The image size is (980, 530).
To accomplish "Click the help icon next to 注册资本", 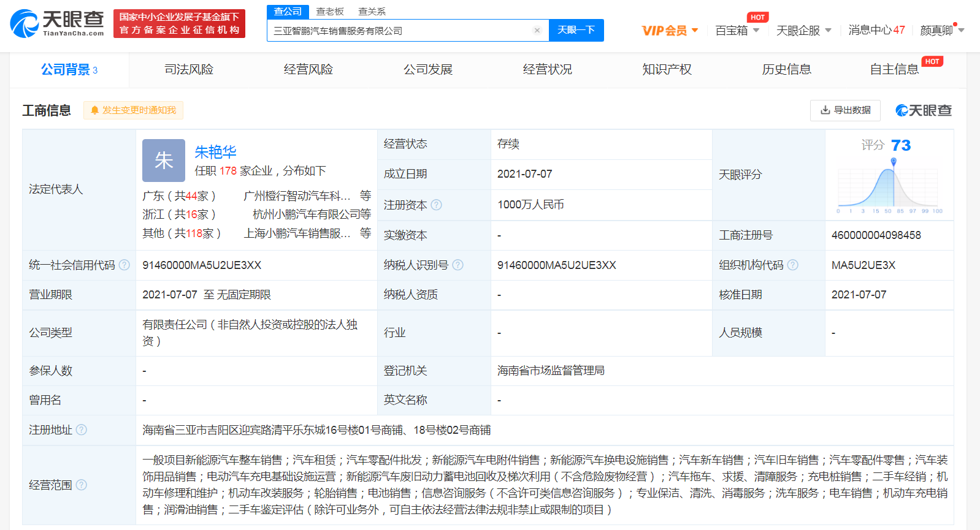I will click(x=436, y=205).
